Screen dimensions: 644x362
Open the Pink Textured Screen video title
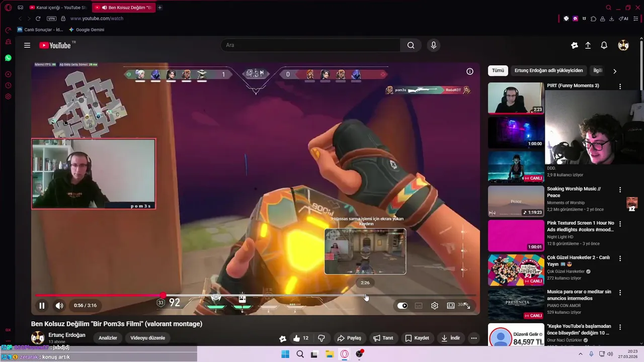[x=581, y=226]
